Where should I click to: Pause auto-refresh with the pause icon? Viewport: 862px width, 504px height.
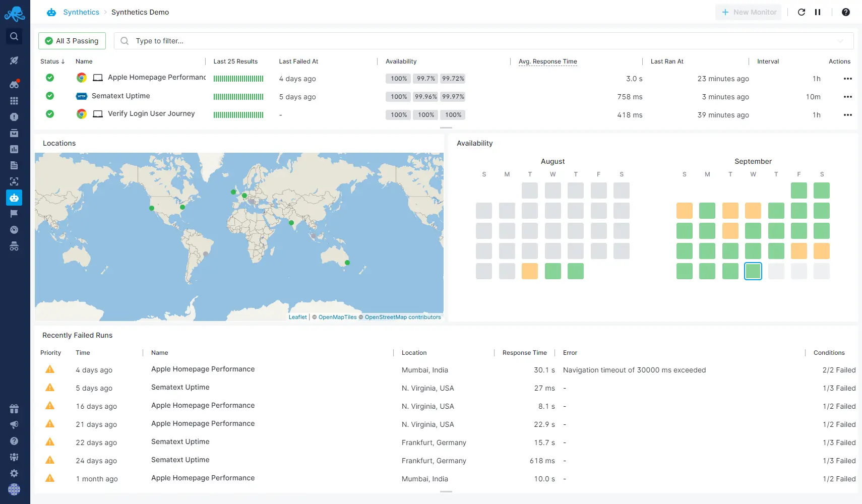point(818,12)
